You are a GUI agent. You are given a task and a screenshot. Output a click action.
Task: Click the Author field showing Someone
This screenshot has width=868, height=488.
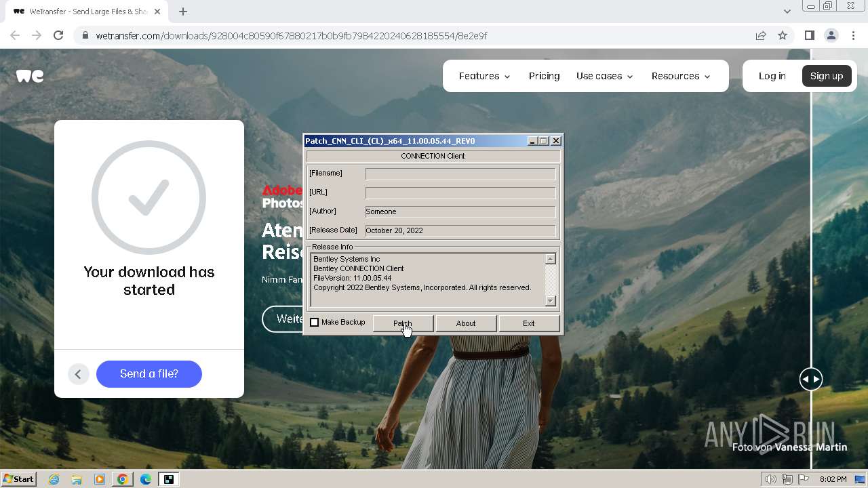pos(460,211)
